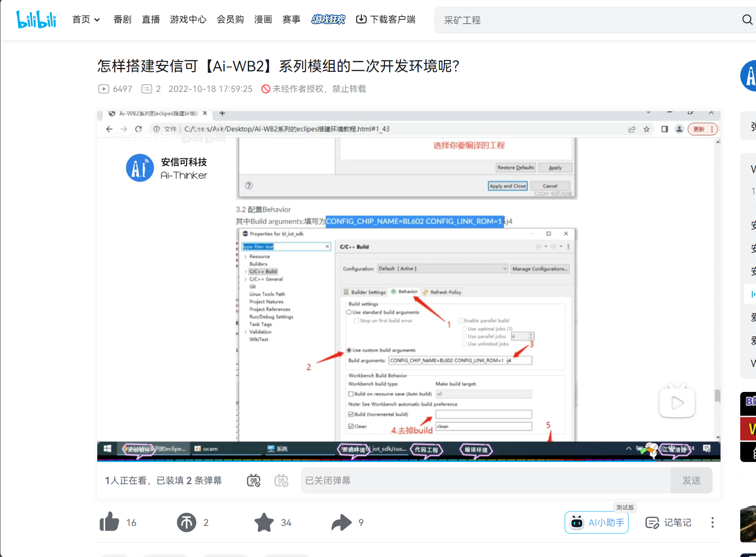The width and height of the screenshot is (756, 557).
Task: Toggle the Clean checkbox
Action: (351, 426)
